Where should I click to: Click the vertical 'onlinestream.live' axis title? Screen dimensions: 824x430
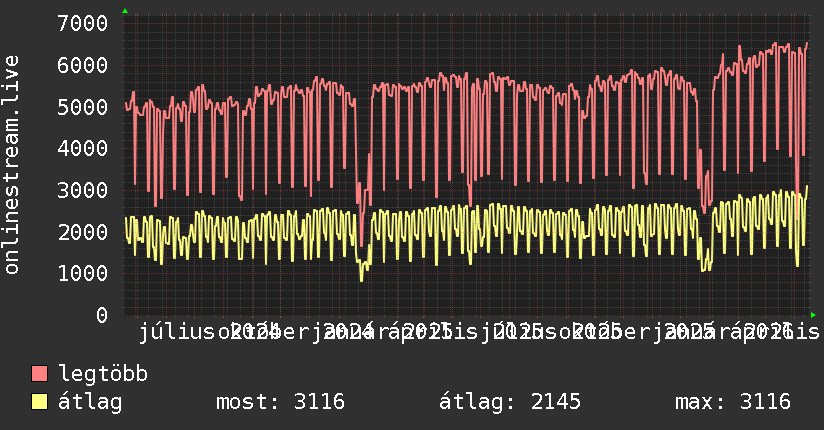[12, 165]
